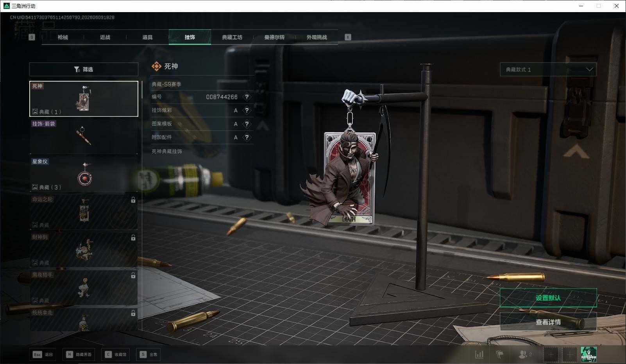Screen dimensions: 626x364
Task: Open the 曼德尔砖 tab
Action: [x=274, y=37]
